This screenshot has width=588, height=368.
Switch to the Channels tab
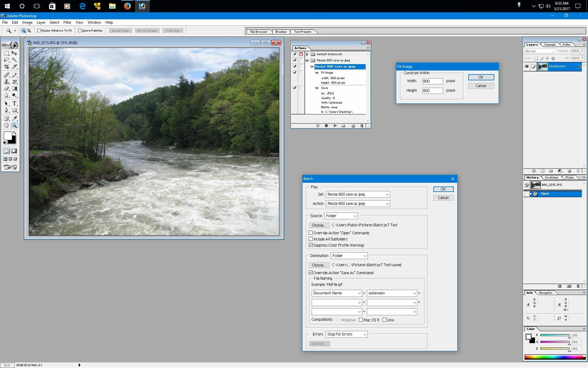pyautogui.click(x=550, y=45)
